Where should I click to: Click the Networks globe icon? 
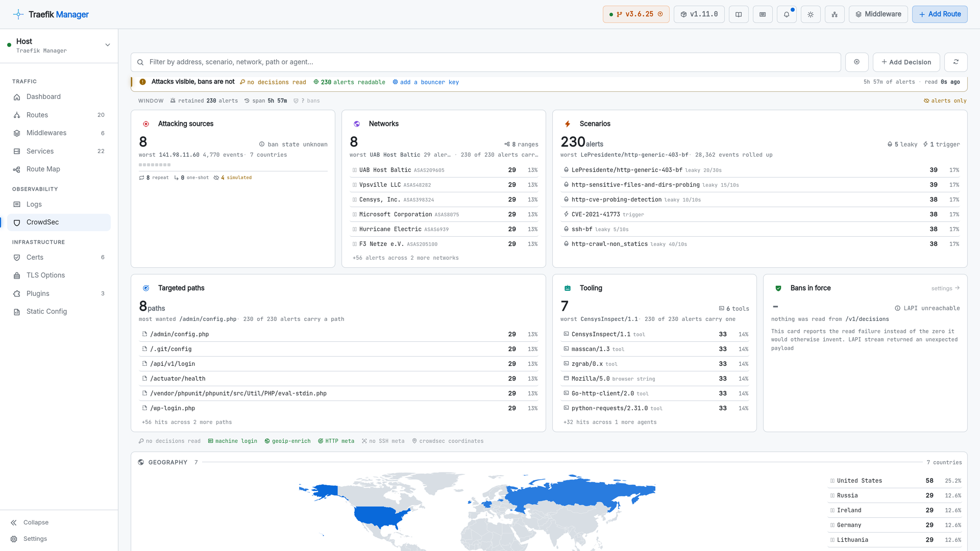[x=357, y=124]
